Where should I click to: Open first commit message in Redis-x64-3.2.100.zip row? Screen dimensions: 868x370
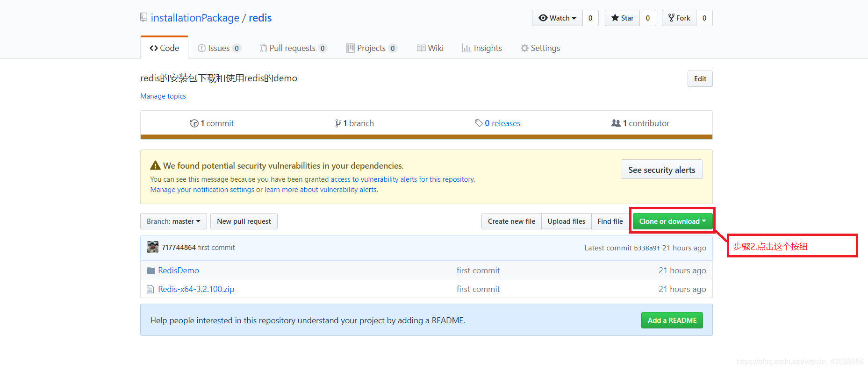point(478,289)
